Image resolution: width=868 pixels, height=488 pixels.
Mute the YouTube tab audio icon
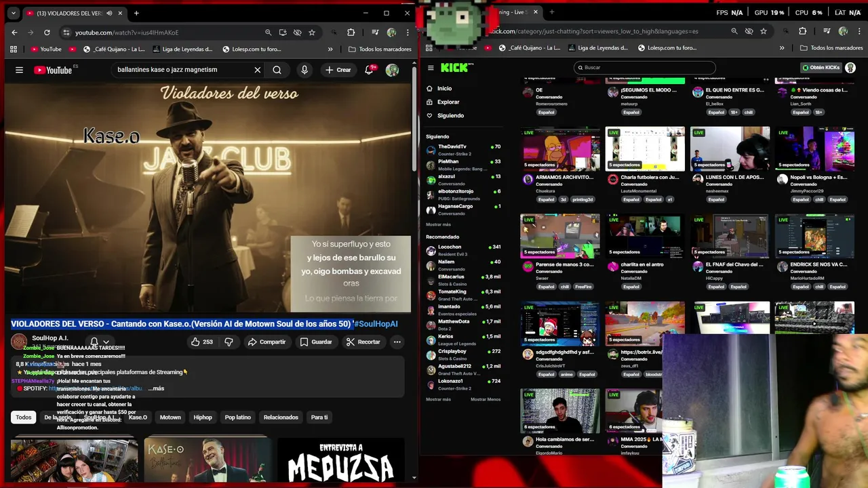click(x=109, y=14)
